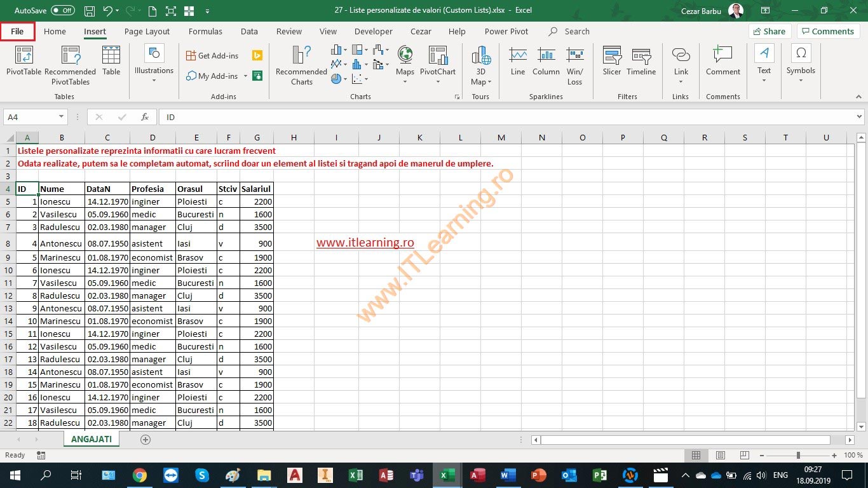Select Normal view in the status bar
The width and height of the screenshot is (868, 488).
tap(696, 456)
